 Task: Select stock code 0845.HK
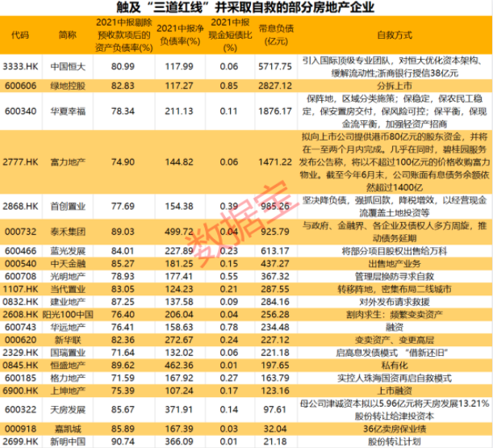tap(20, 365)
